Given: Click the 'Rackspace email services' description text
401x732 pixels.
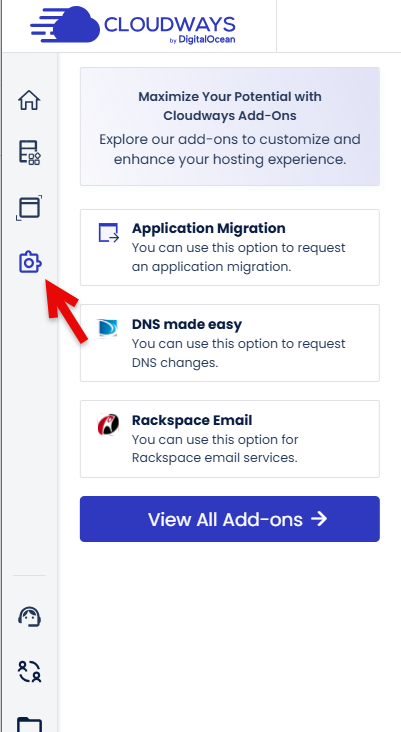Looking at the screenshot, I should tap(215, 449).
